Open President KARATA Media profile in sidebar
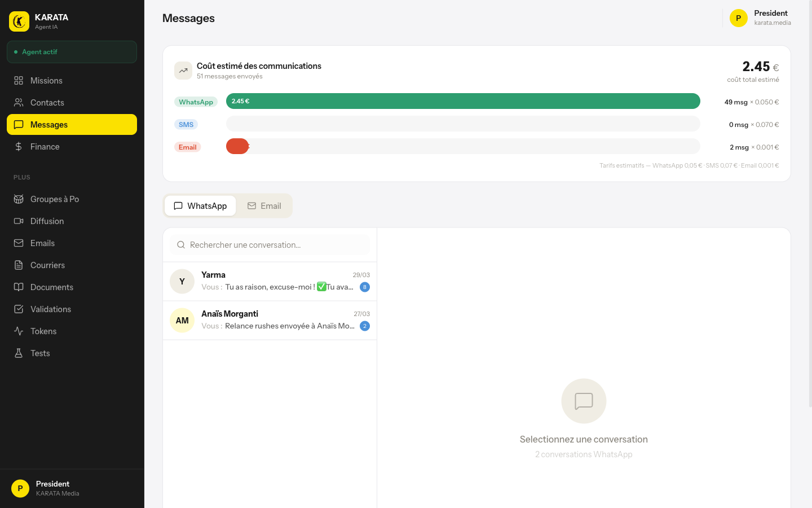The height and width of the screenshot is (508, 812). click(x=72, y=488)
